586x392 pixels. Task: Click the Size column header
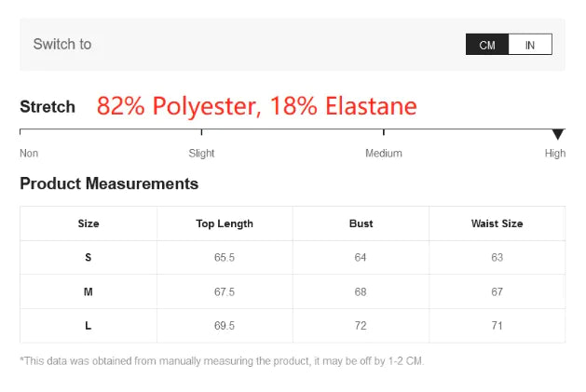point(89,223)
